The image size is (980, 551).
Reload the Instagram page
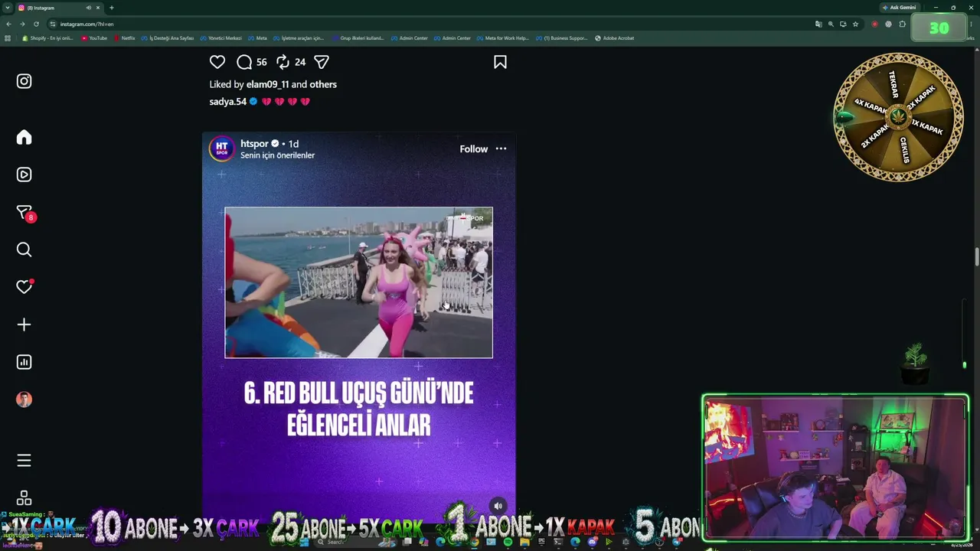pyautogui.click(x=36, y=24)
